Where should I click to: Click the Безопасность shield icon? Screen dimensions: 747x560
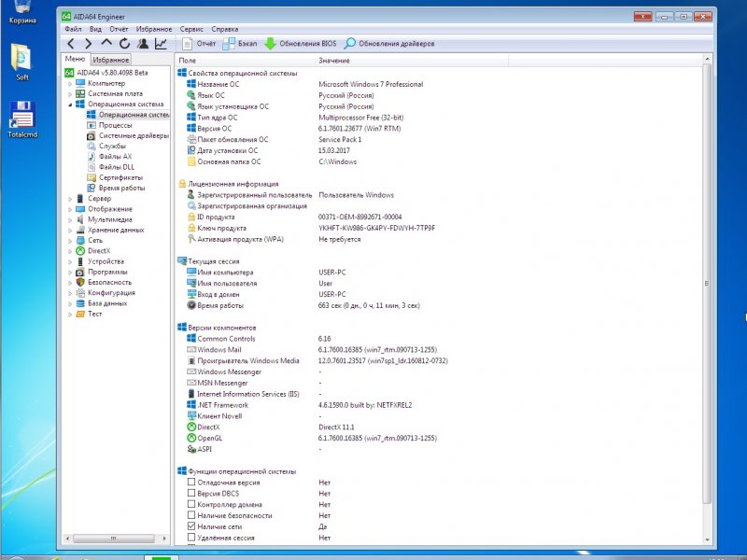pyautogui.click(x=80, y=283)
